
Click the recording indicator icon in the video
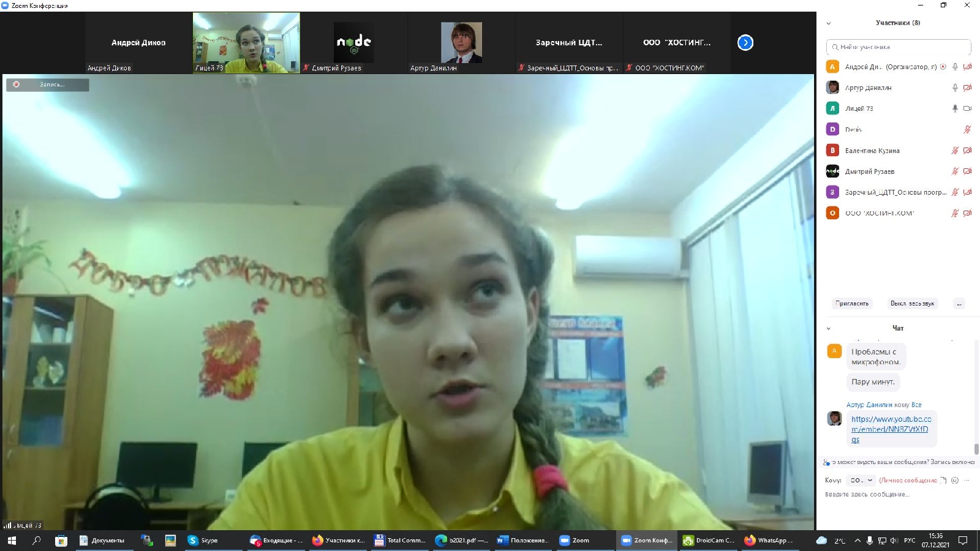click(17, 84)
